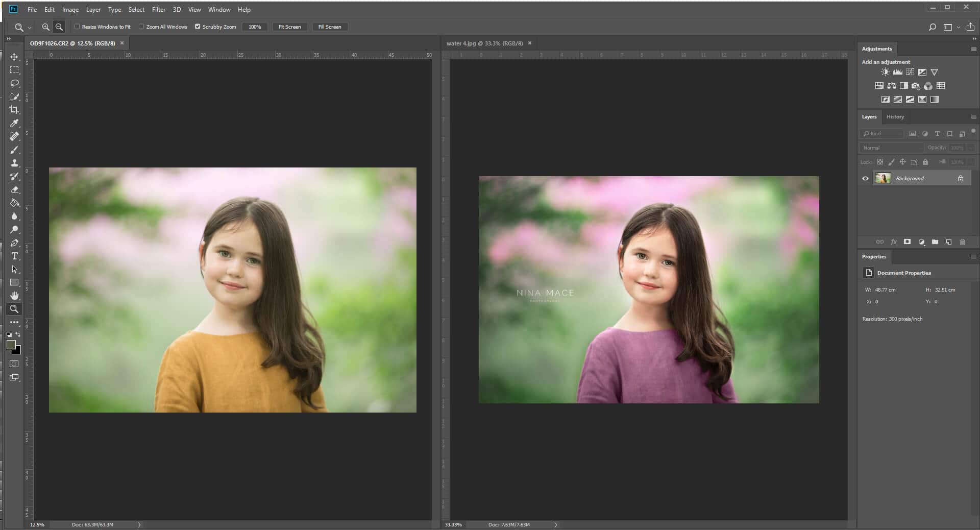
Task: Select the Horizontal Type tool
Action: pos(14,256)
